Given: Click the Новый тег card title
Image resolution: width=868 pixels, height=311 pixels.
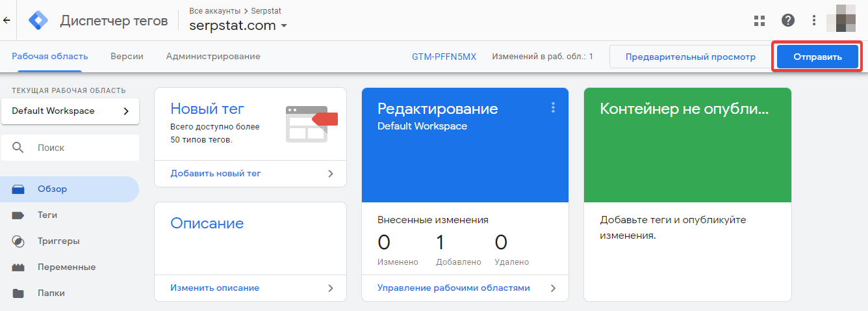Looking at the screenshot, I should pos(207,108).
